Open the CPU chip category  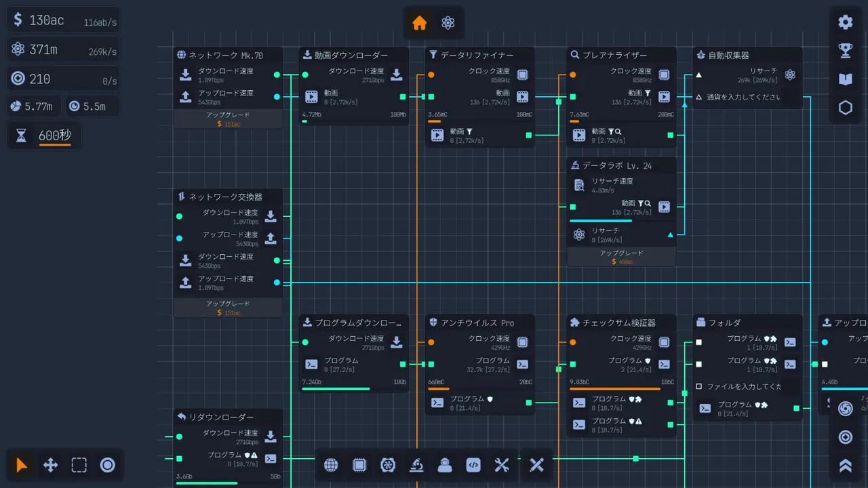(x=359, y=465)
